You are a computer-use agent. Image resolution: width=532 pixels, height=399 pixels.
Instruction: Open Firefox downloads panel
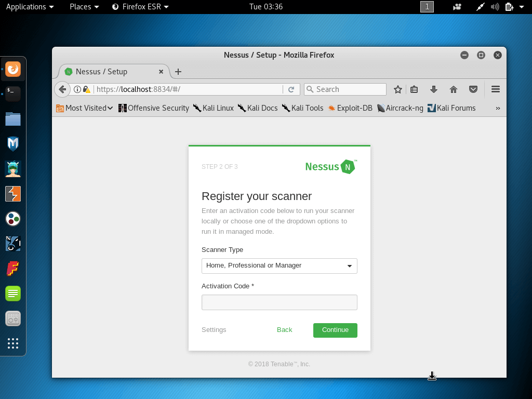tap(434, 89)
